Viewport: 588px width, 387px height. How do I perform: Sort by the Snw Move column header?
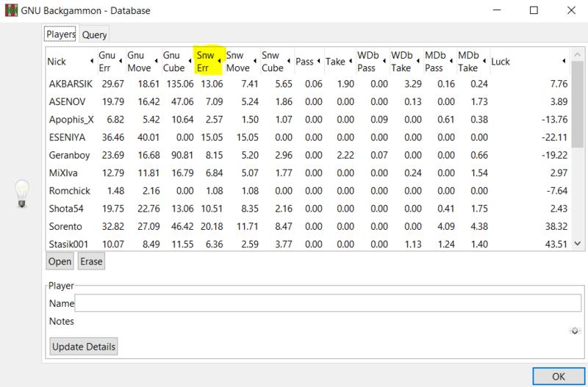(242, 62)
